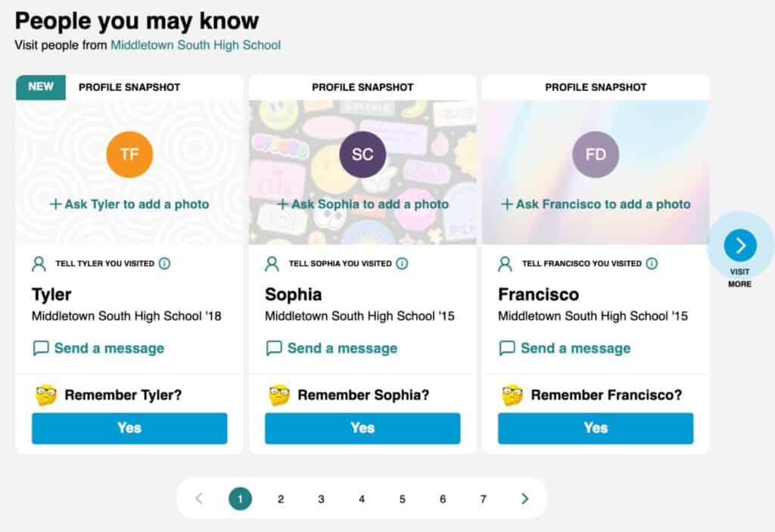Click the info icon beside Tell Sophia You Visited

402,264
